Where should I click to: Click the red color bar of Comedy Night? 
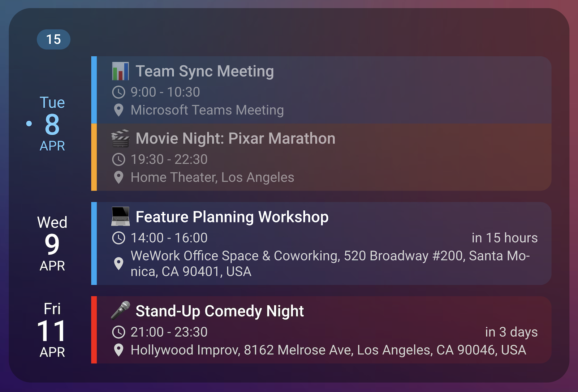[x=94, y=329]
